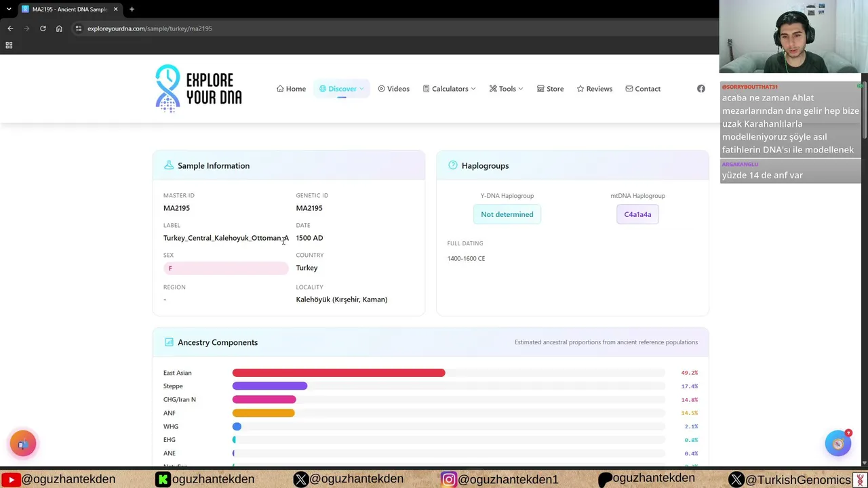The height and width of the screenshot is (488, 868).
Task: Click the Reviews star icon
Action: click(580, 89)
